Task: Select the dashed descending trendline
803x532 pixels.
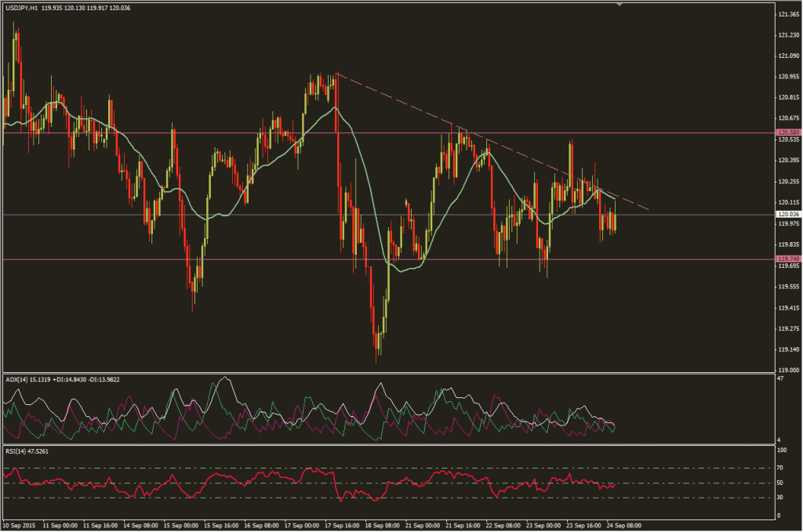Action: pyautogui.click(x=492, y=141)
